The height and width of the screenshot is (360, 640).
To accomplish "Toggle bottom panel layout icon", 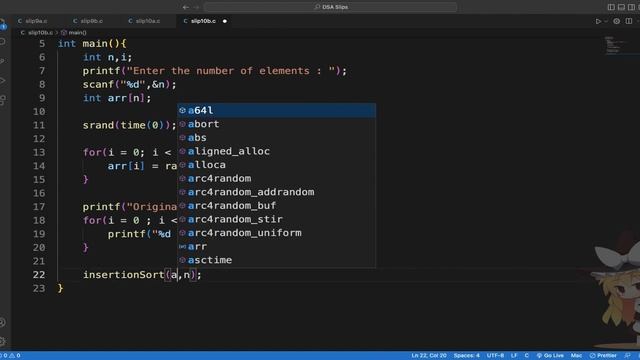I will click(x=621, y=7).
